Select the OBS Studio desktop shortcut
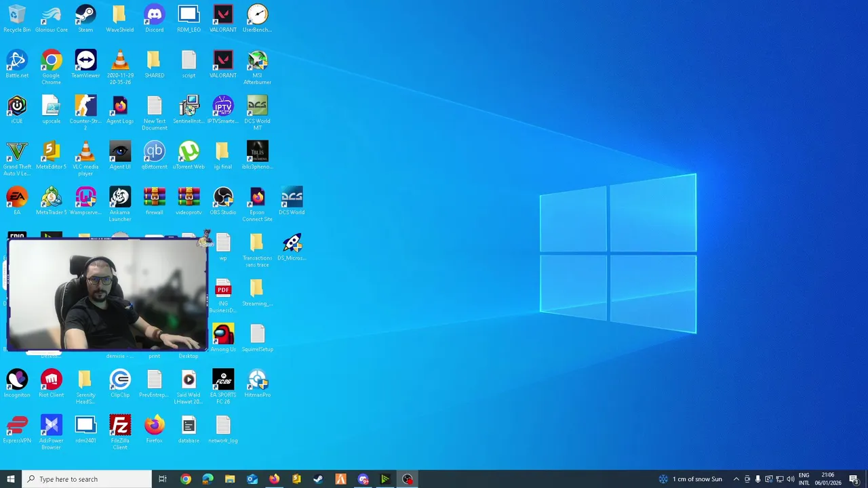 pos(223,201)
